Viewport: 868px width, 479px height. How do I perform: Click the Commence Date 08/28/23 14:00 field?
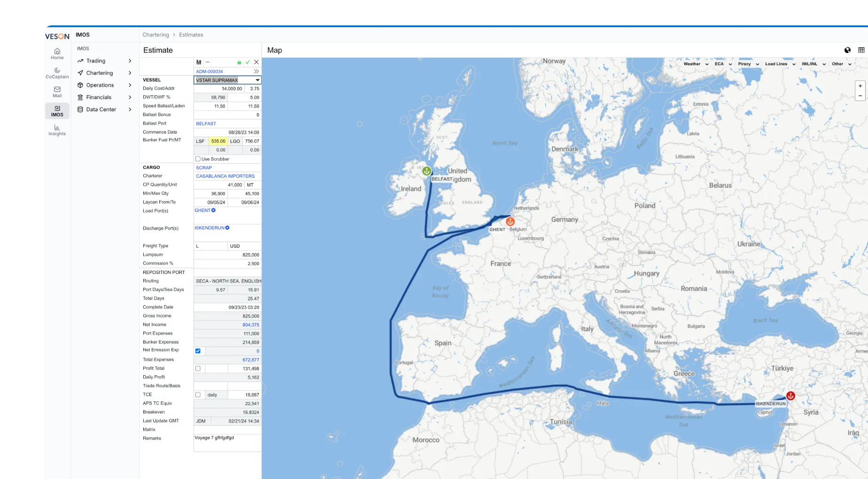(x=227, y=132)
